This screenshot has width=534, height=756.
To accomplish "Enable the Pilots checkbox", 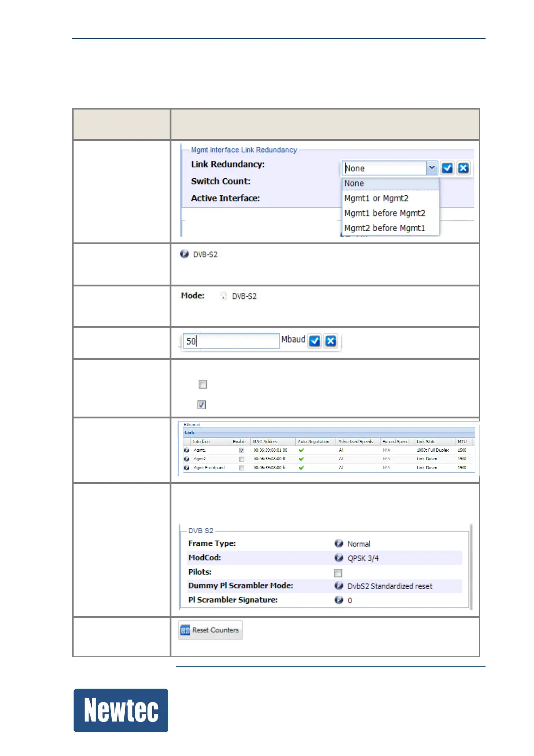I will (x=338, y=573).
